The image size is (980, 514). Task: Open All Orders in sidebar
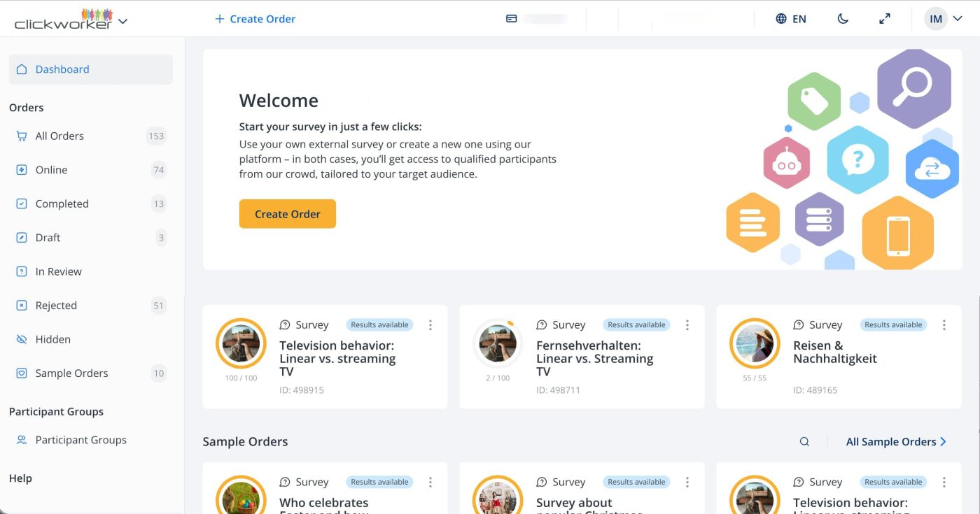point(91,136)
